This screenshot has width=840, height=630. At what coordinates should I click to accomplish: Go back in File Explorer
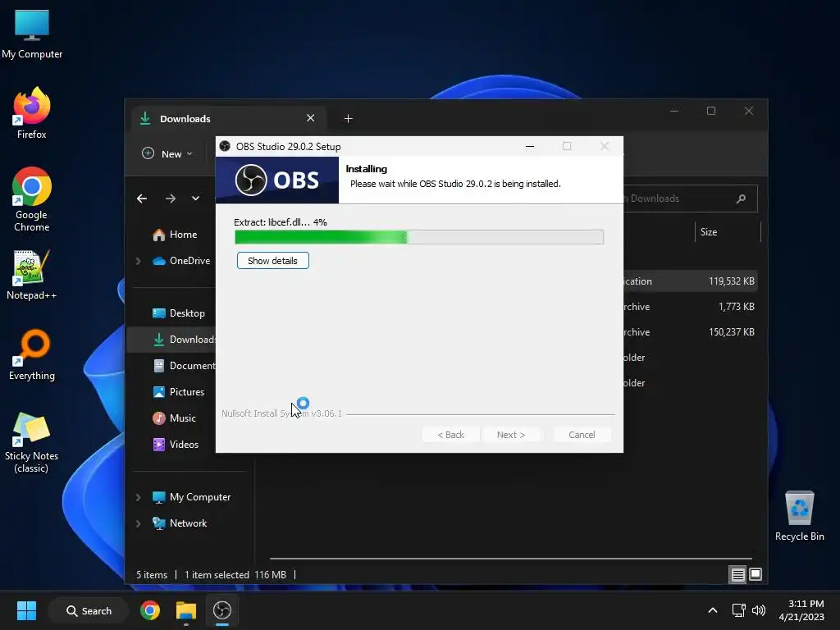pos(142,199)
